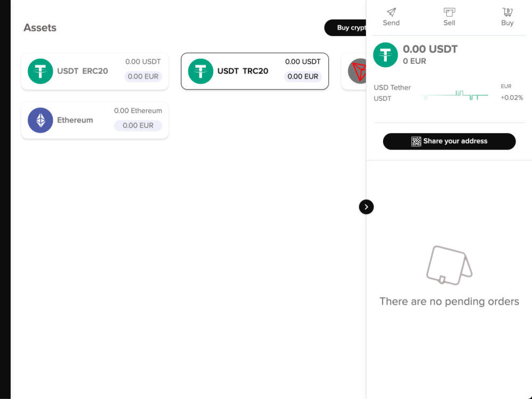Click the large Tether logo in details panel
The image size is (532, 399).
click(x=385, y=55)
